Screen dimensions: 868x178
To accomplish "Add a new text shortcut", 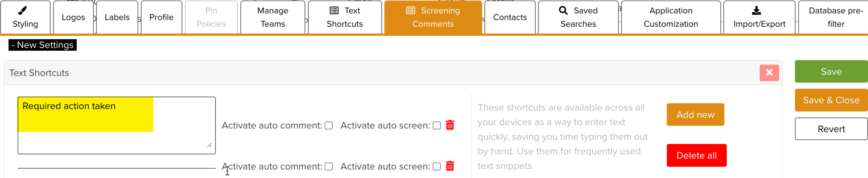I will pyautogui.click(x=695, y=115).
